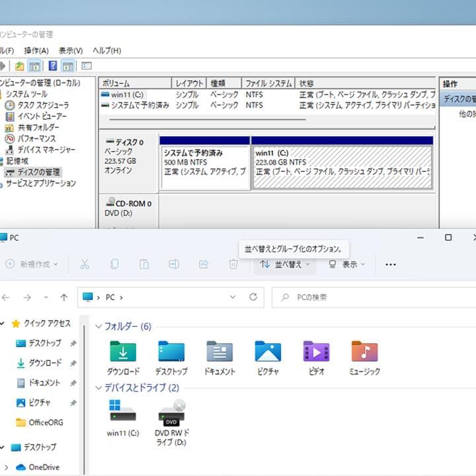Select 共有フォルダー in the tree
476x476 pixels.
(x=38, y=128)
